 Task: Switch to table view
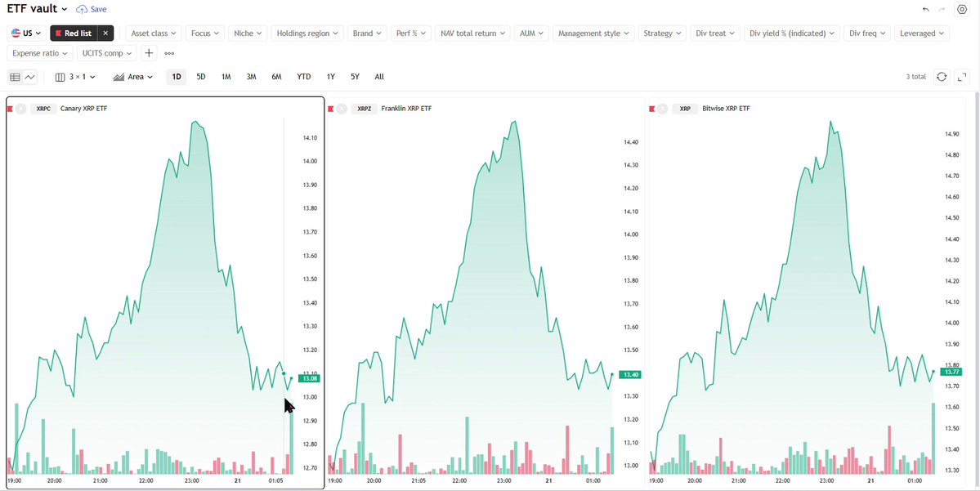coord(15,77)
